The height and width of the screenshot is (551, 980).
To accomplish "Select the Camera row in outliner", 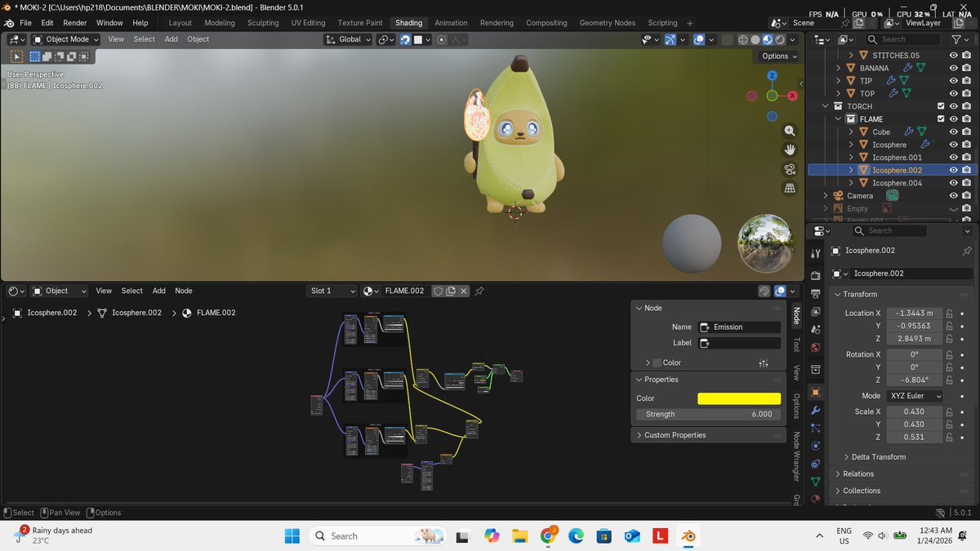I will pyautogui.click(x=860, y=196).
